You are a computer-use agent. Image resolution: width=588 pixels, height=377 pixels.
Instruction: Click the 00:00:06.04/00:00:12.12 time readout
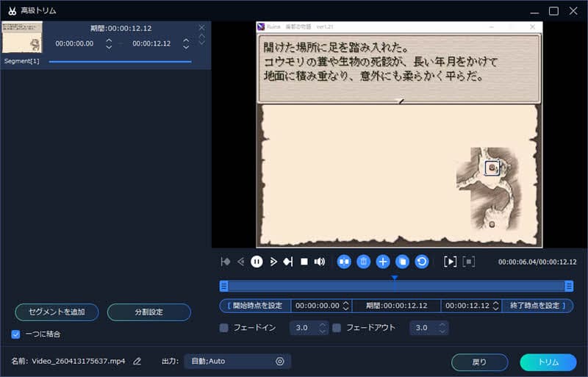tap(537, 262)
